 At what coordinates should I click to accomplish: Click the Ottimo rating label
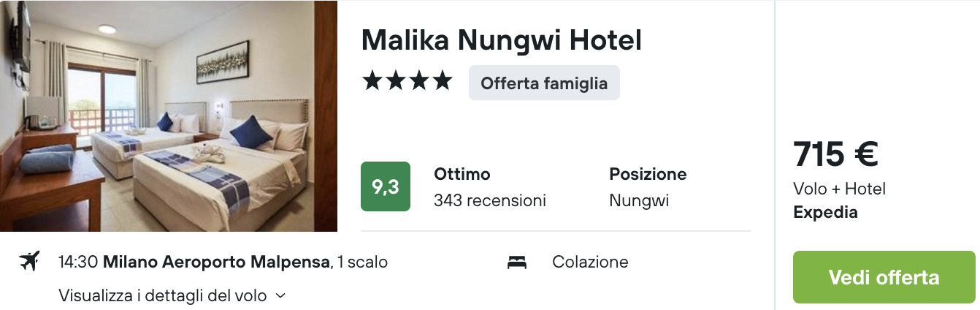462,175
